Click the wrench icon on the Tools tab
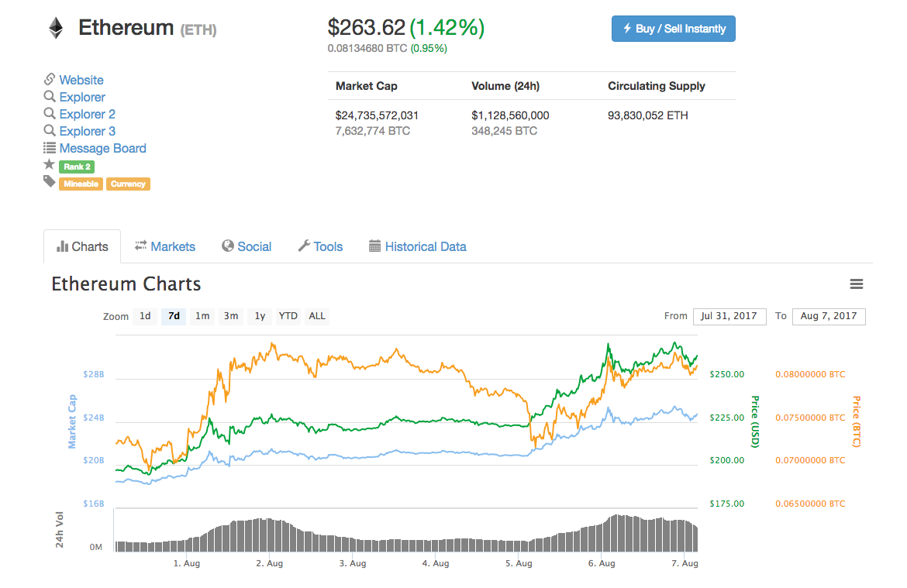 pos(304,246)
